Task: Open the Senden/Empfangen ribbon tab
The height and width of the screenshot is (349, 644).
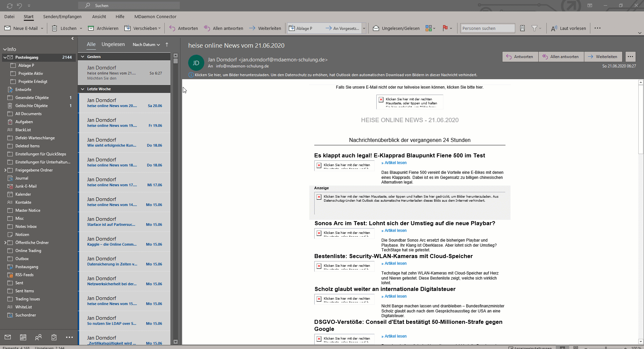Action: [62, 16]
